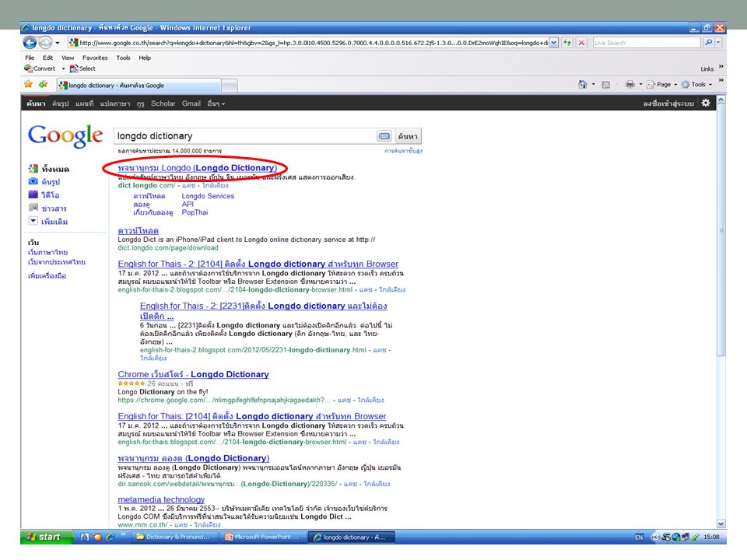Click การค้นหาขั้นสูง advanced search link
747x560 pixels.
404,151
